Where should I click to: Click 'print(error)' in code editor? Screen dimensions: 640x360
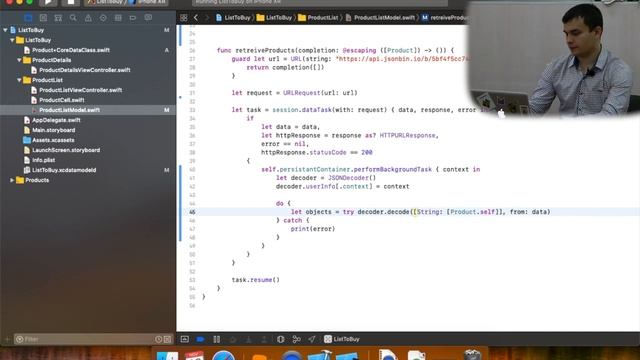[313, 229]
